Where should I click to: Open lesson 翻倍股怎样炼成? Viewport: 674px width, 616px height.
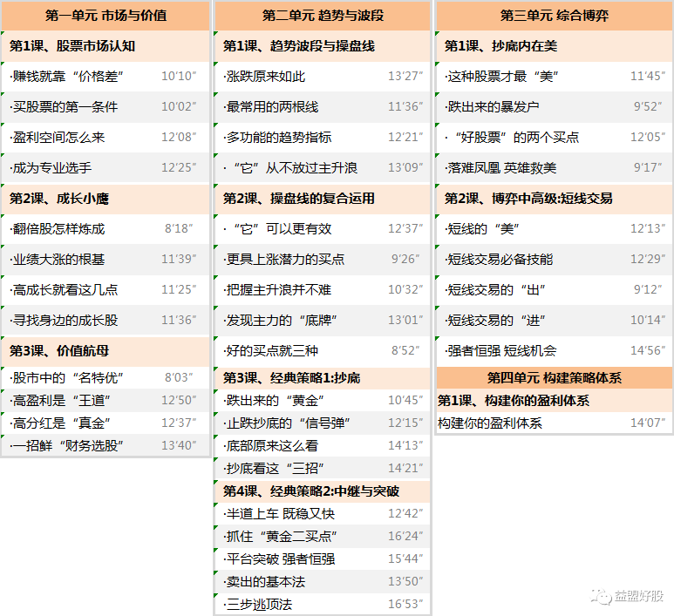58,229
